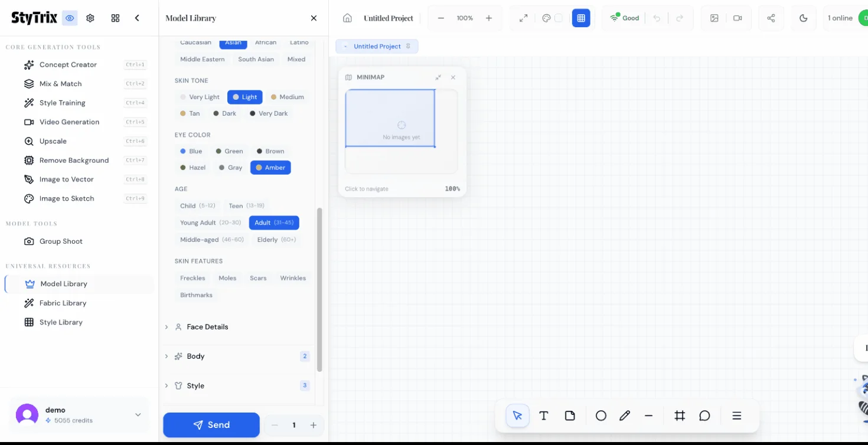Choose the pencil drawing tool
This screenshot has width=868, height=445.
(625, 415)
